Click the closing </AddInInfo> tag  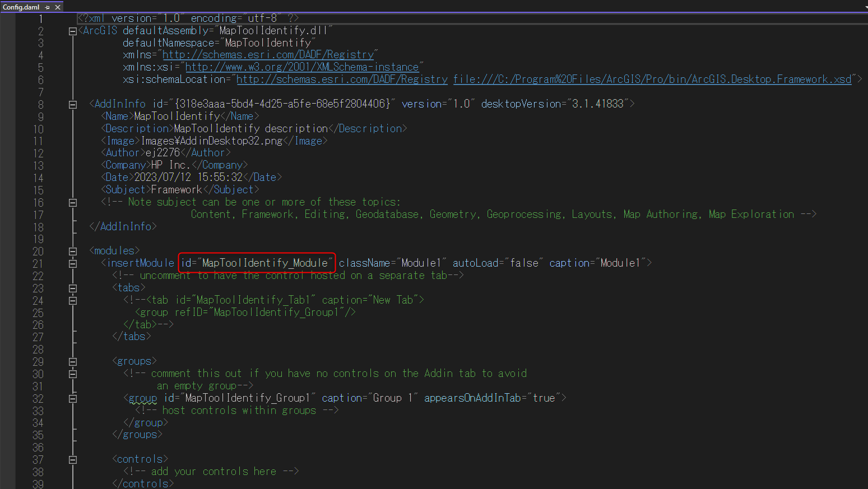pos(123,227)
